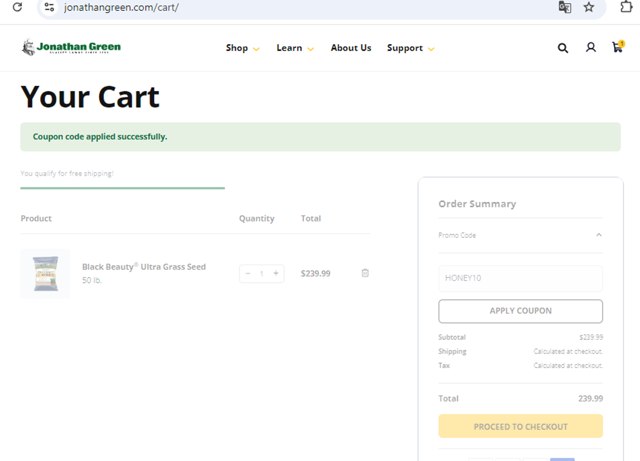Open the shopping cart icon
This screenshot has height=461, width=640.
pos(618,47)
